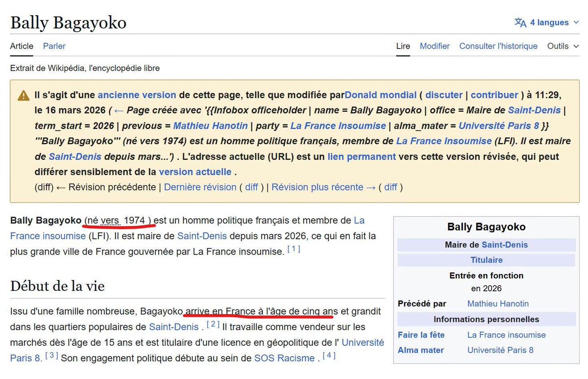
Task: Switch to the Article tab
Action: click(22, 46)
